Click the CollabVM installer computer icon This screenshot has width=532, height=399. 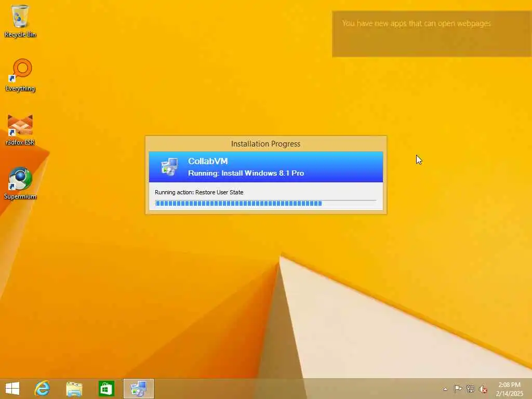tap(169, 167)
